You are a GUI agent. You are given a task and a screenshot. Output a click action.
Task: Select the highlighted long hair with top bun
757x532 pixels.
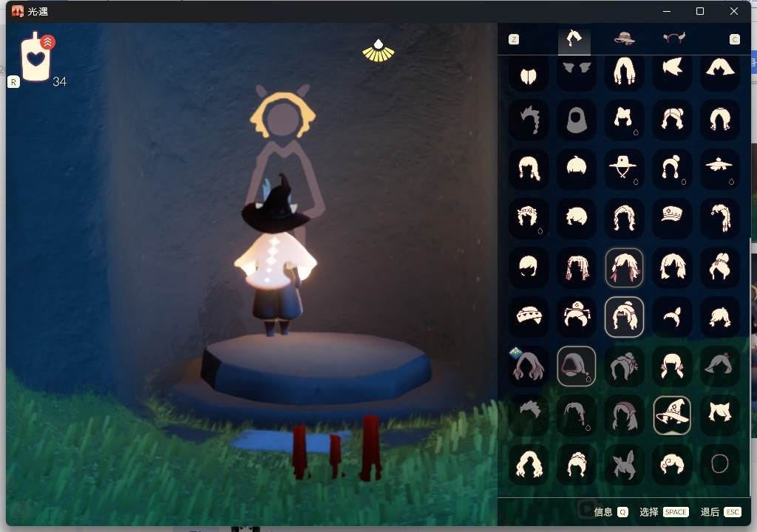pos(624,317)
